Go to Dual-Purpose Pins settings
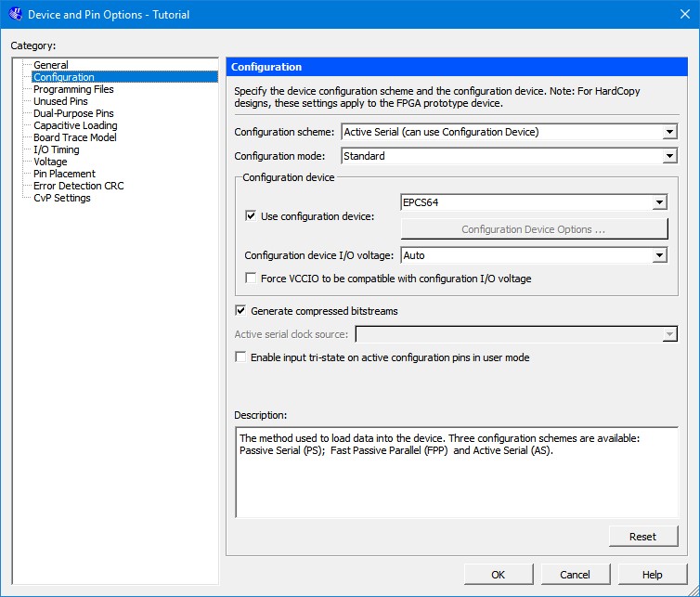Viewport: 700px width, 597px height. click(x=73, y=113)
